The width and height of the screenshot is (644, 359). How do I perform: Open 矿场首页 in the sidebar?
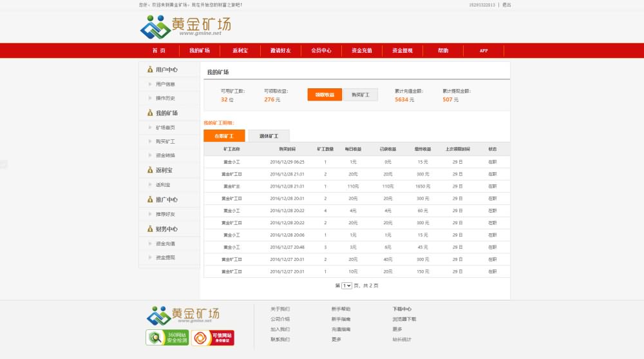pos(166,128)
